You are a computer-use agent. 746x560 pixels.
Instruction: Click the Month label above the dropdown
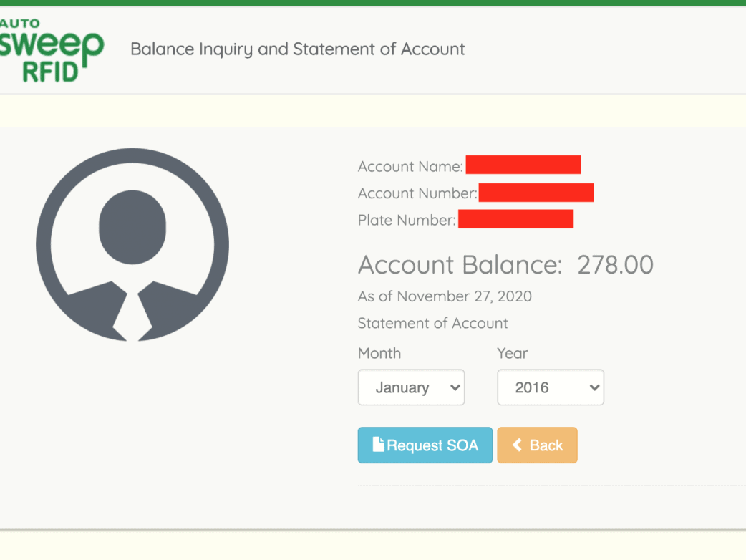point(379,353)
